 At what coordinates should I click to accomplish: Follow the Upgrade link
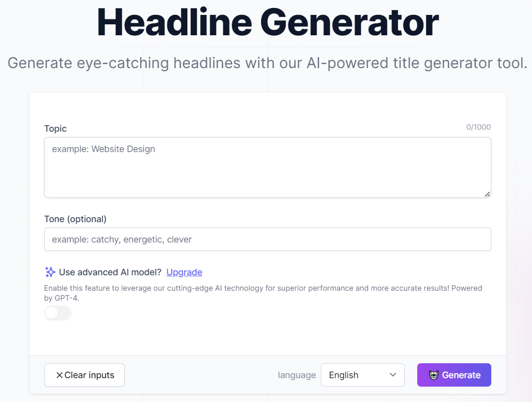[184, 272]
